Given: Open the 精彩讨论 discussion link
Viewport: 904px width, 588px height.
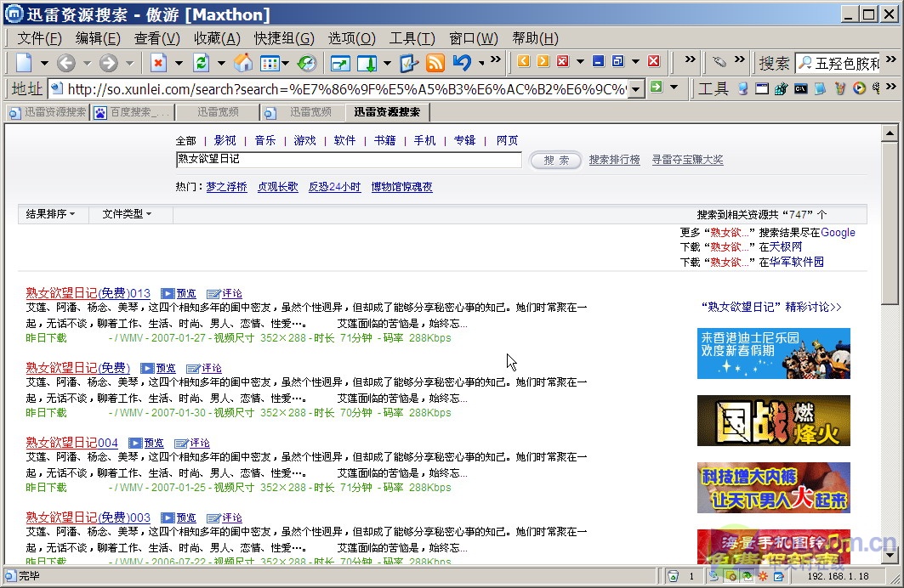Looking at the screenshot, I should click(771, 308).
